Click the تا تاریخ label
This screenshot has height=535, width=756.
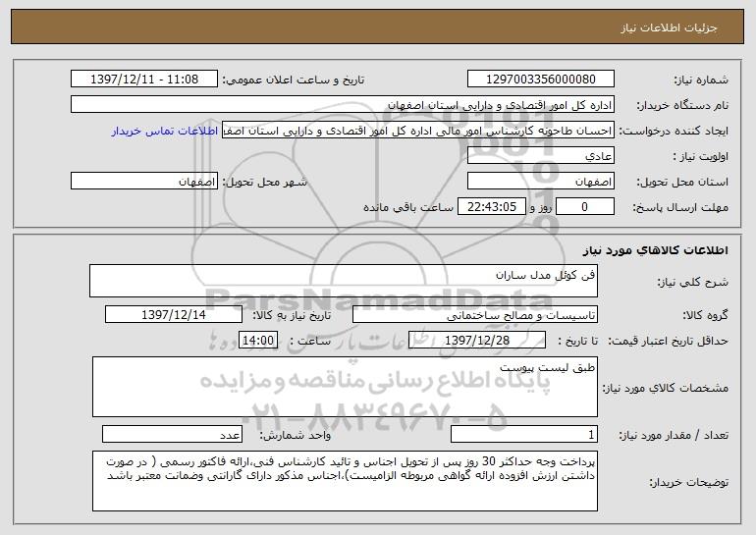point(577,342)
